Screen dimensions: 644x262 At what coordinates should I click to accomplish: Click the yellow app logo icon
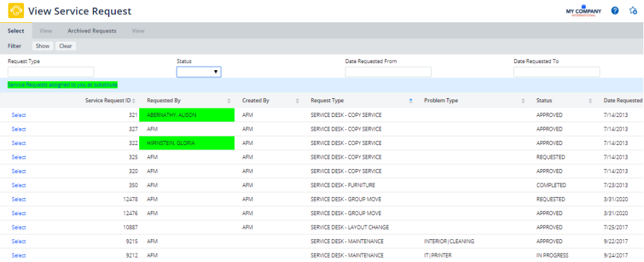[16, 11]
